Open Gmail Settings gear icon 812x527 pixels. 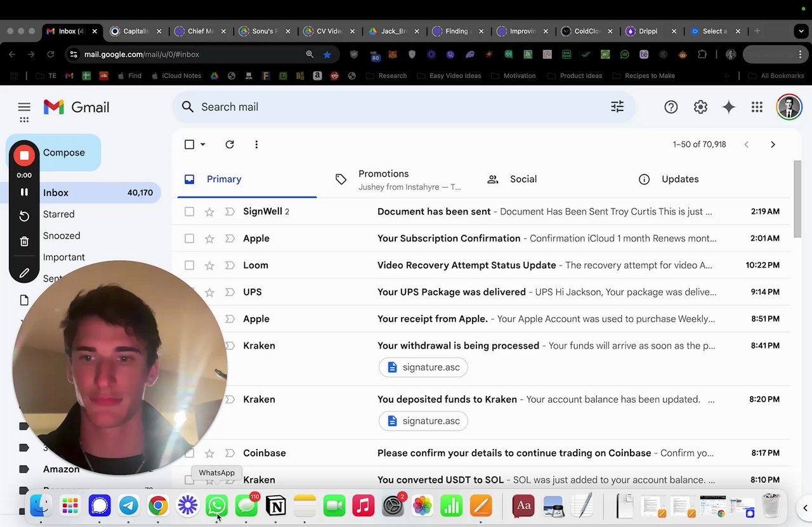pos(700,107)
